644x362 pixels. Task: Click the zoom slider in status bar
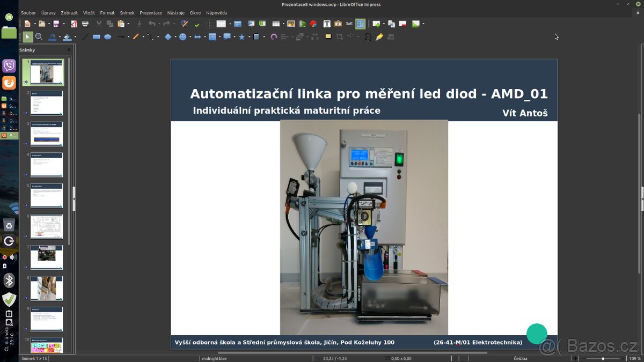tap(603, 358)
